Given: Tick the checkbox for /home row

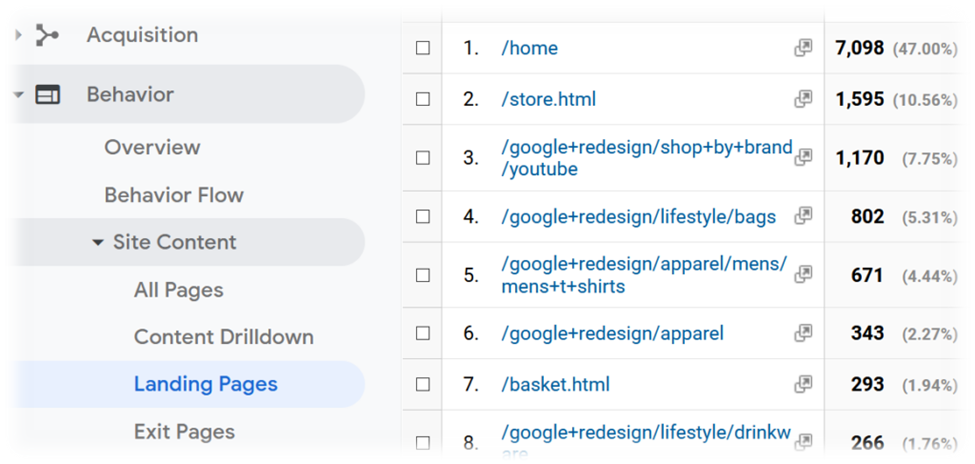Looking at the screenshot, I should pyautogui.click(x=423, y=48).
